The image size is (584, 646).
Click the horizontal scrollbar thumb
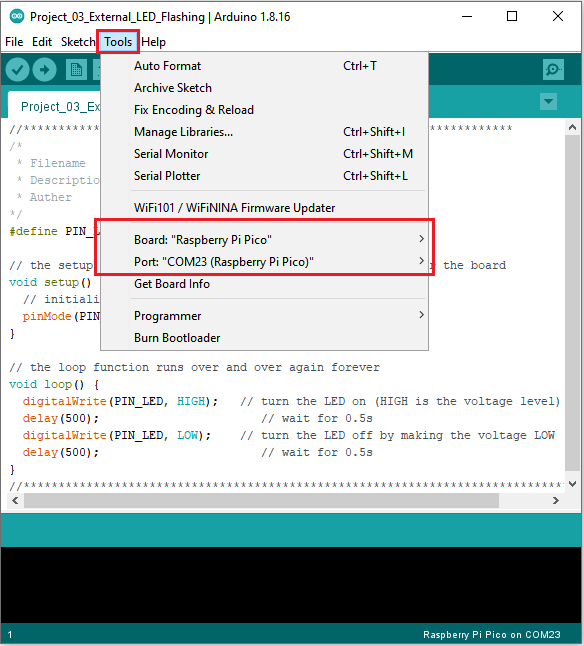(262, 501)
